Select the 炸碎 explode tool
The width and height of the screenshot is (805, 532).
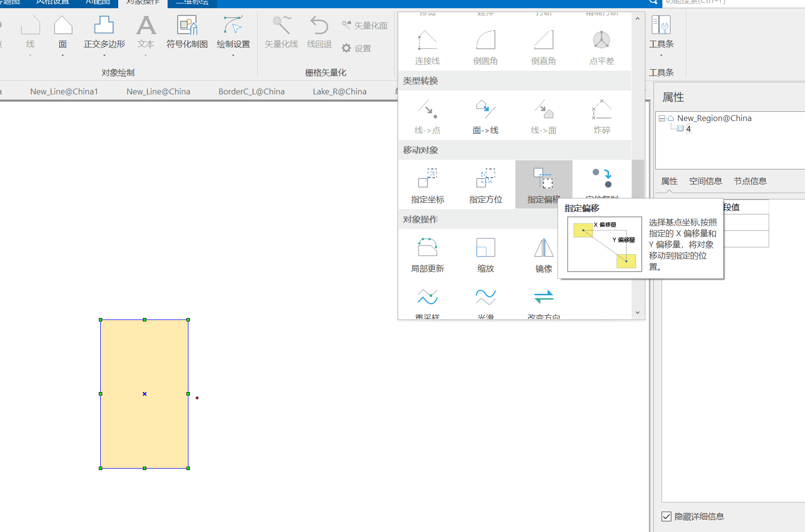(602, 116)
